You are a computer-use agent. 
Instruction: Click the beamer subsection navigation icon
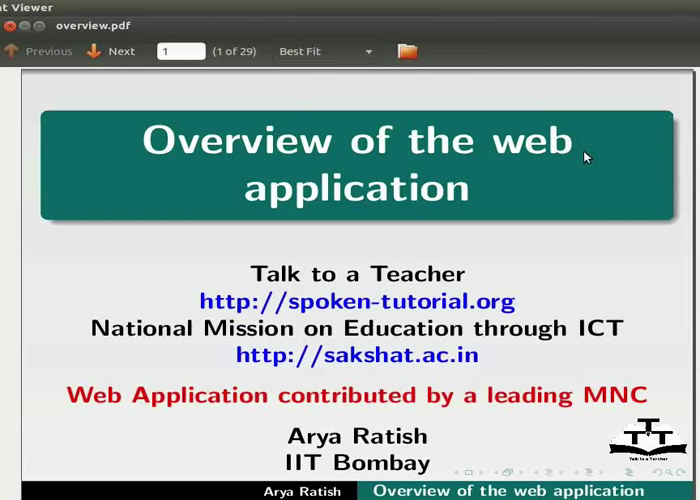[x=547, y=472]
